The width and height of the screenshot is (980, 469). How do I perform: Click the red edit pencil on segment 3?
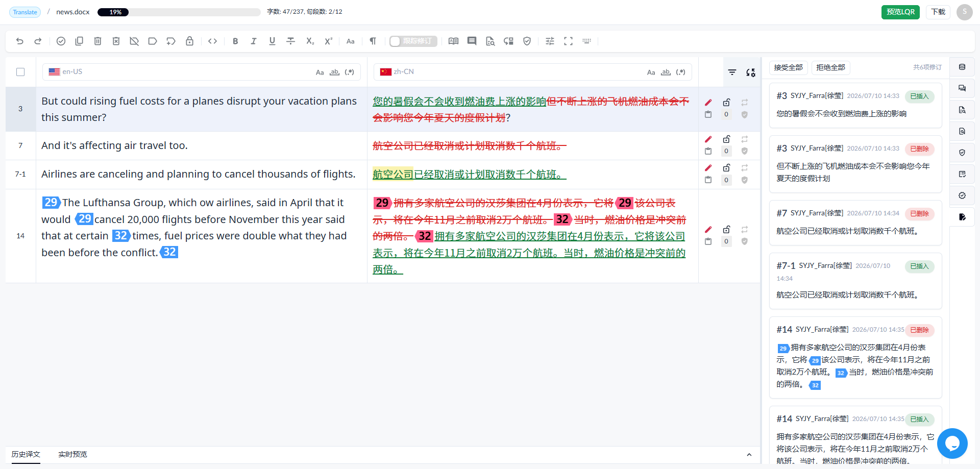coord(708,103)
